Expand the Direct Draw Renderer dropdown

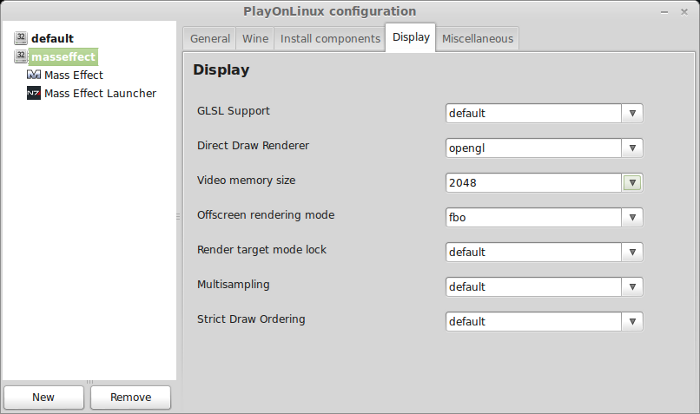(632, 148)
